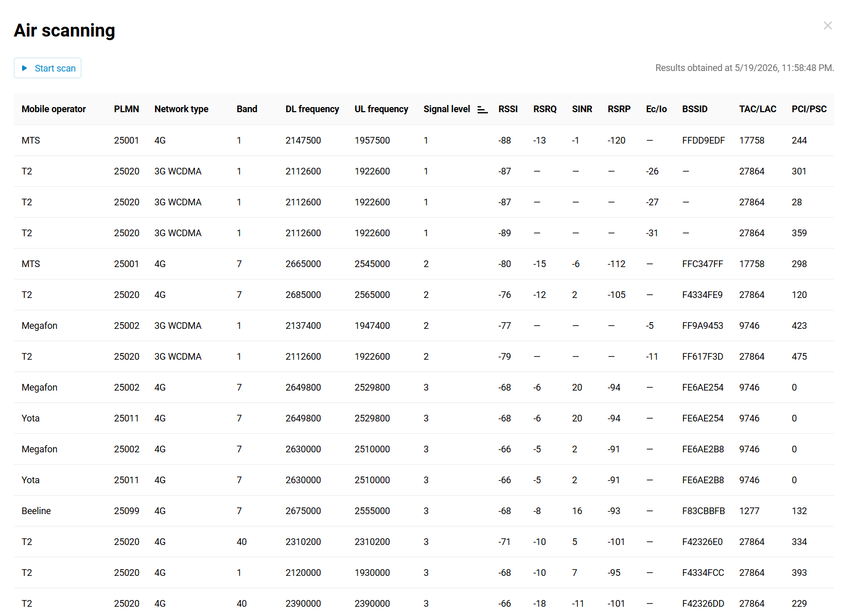Image resolution: width=842 pixels, height=616 pixels.
Task: Click BSSID value FF9A9453
Action: coord(703,326)
